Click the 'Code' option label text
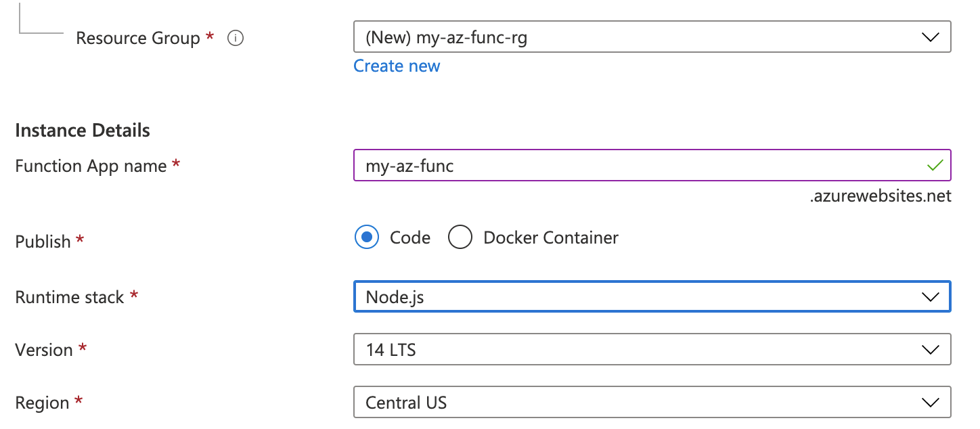 410,238
